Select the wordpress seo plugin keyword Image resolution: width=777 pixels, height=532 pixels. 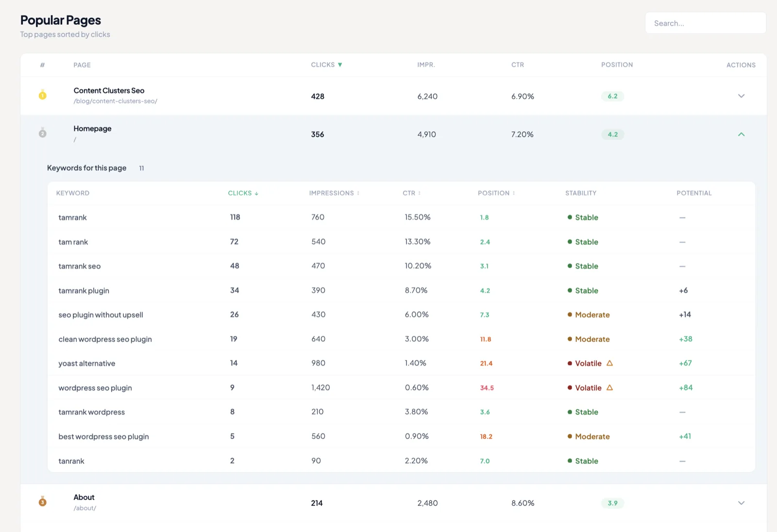tap(95, 387)
